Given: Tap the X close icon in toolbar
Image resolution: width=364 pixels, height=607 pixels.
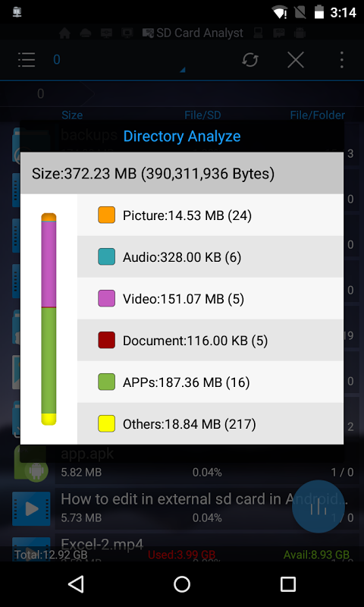Looking at the screenshot, I should [296, 60].
